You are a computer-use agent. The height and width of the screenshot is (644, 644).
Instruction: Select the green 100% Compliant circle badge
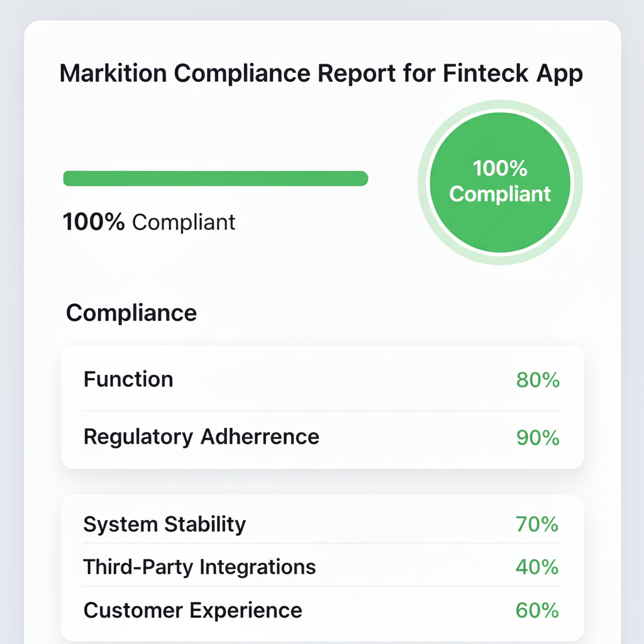click(x=500, y=182)
